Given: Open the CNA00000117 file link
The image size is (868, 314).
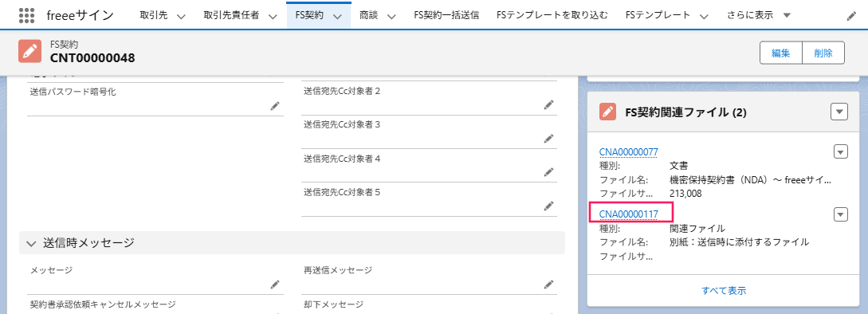Looking at the screenshot, I should coord(628,214).
